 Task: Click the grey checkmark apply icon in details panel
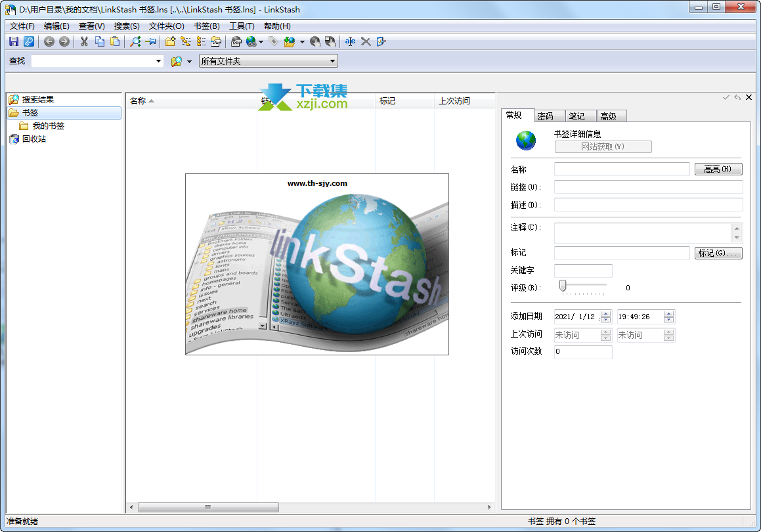pyautogui.click(x=726, y=97)
